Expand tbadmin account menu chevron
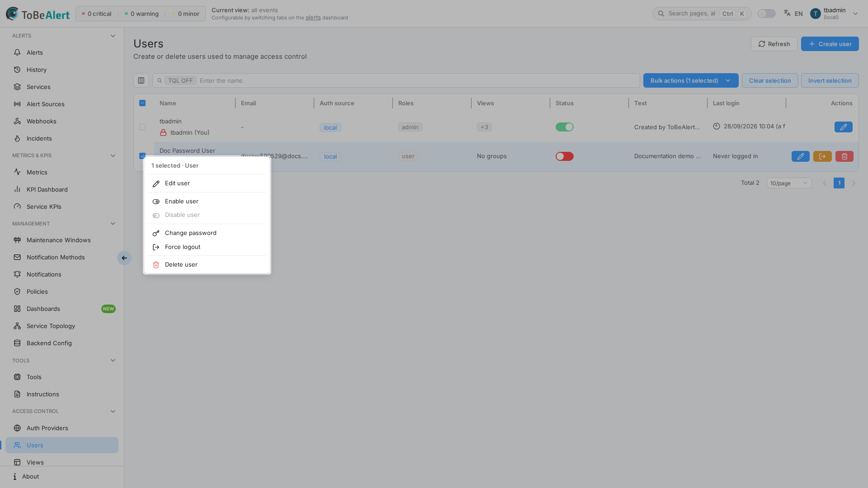Image resolution: width=868 pixels, height=488 pixels. [855, 14]
